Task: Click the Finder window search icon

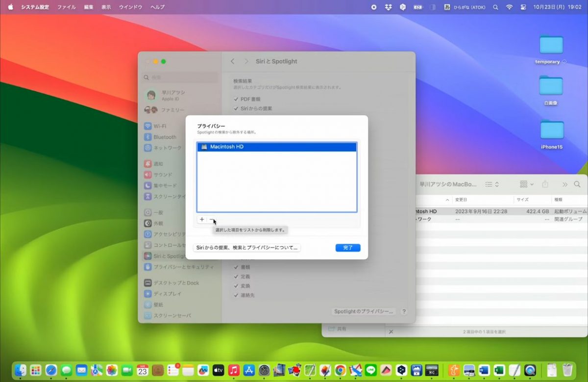Action: [577, 184]
